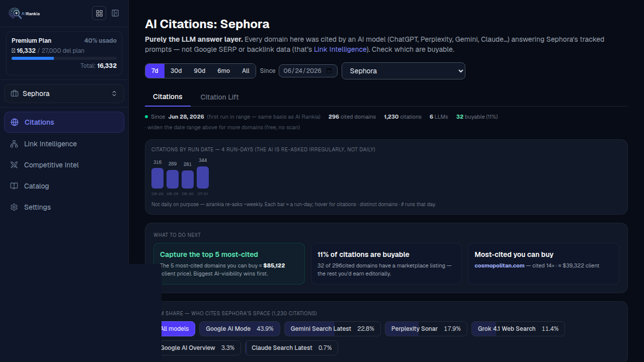Select the 6mo time range
644x362 pixels.
tap(224, 71)
